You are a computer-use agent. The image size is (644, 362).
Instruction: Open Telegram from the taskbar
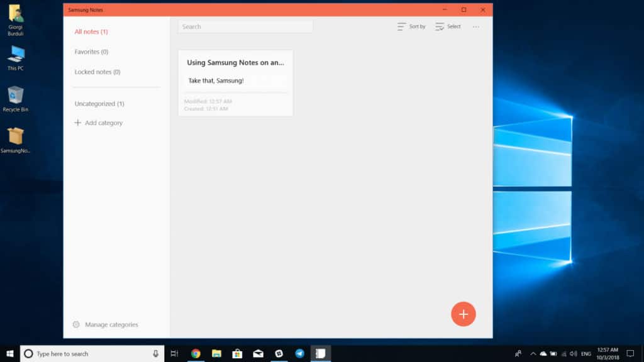300,354
